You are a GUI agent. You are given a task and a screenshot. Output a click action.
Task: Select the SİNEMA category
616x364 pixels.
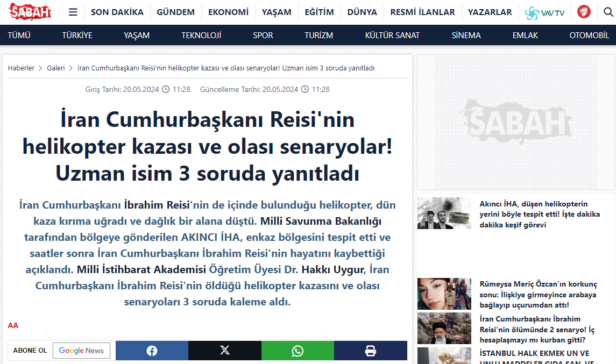[x=465, y=35]
